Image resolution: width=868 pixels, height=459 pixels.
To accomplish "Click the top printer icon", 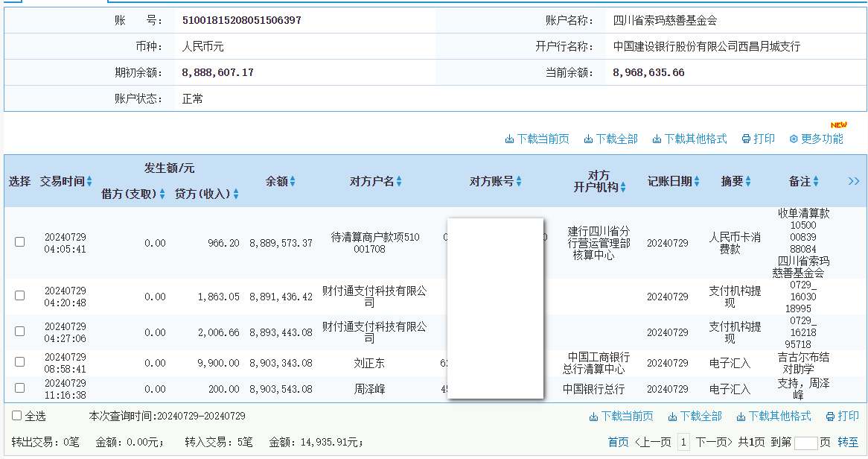I will 746,139.
